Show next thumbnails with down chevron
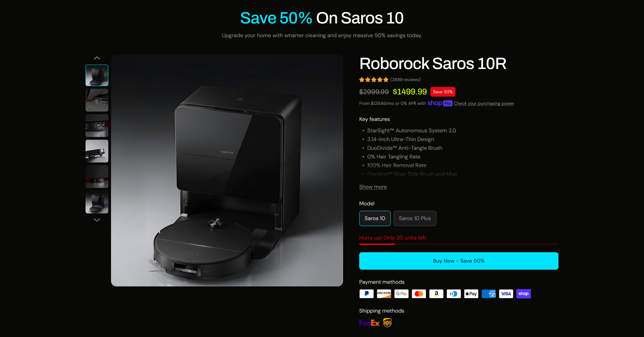Image resolution: width=644 pixels, height=337 pixels. 97,220
